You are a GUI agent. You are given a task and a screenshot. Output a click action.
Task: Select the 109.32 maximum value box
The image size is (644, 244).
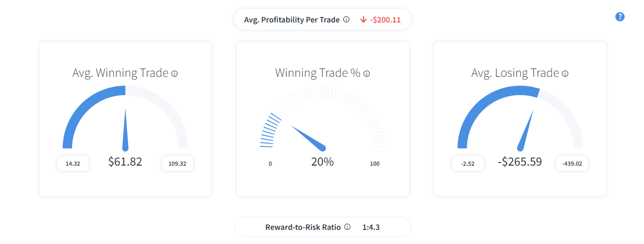177,164
